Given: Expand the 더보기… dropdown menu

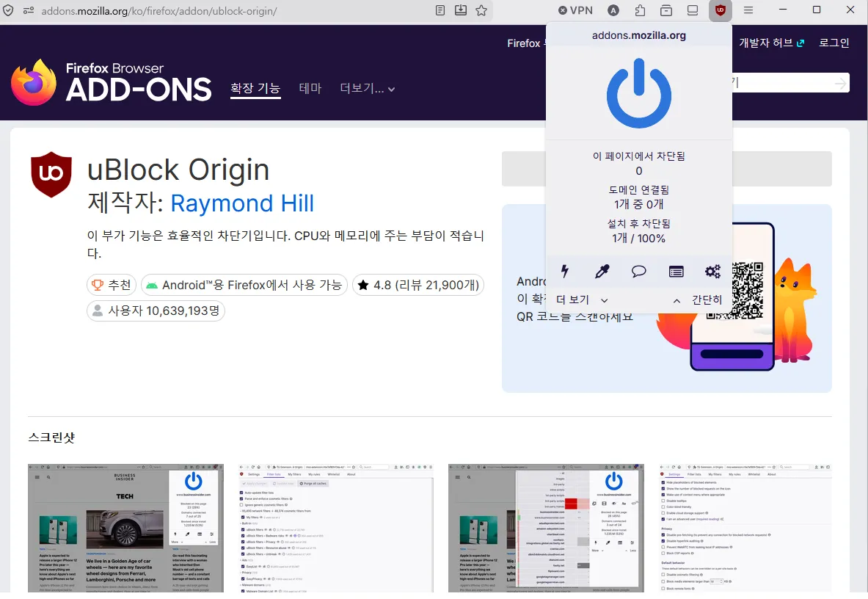Looking at the screenshot, I should [x=368, y=88].
